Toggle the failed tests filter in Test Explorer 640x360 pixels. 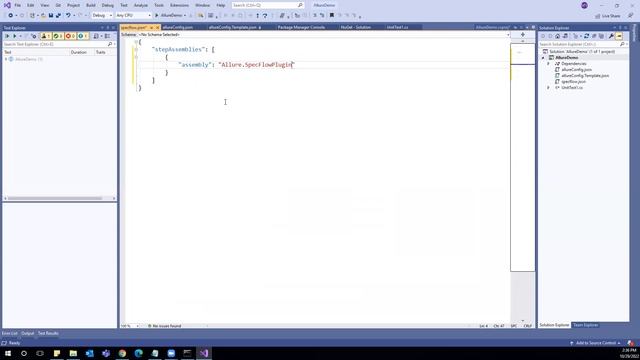click(x=70, y=36)
